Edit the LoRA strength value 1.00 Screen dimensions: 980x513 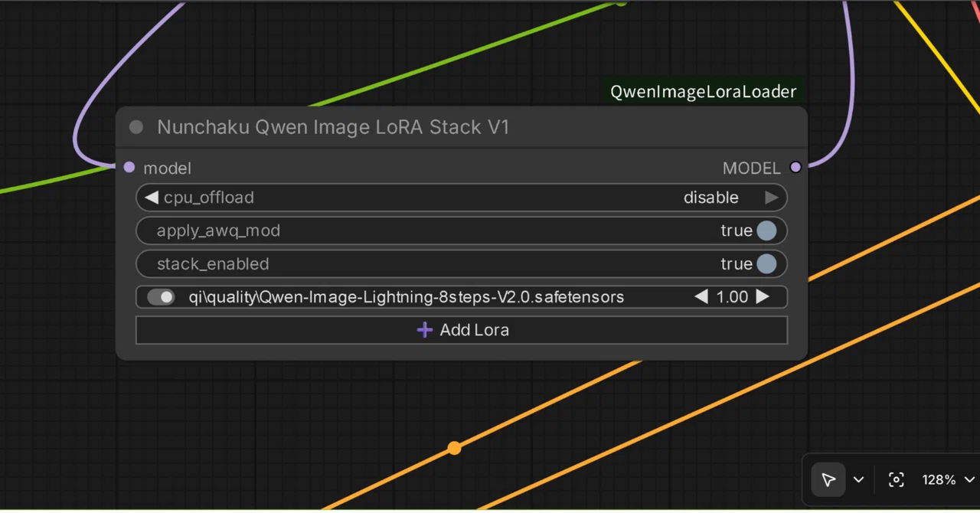tap(732, 296)
